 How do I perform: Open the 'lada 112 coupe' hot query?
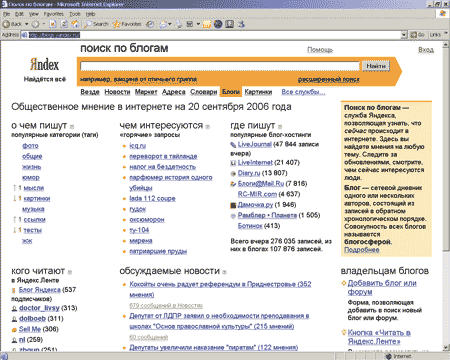coord(152,198)
